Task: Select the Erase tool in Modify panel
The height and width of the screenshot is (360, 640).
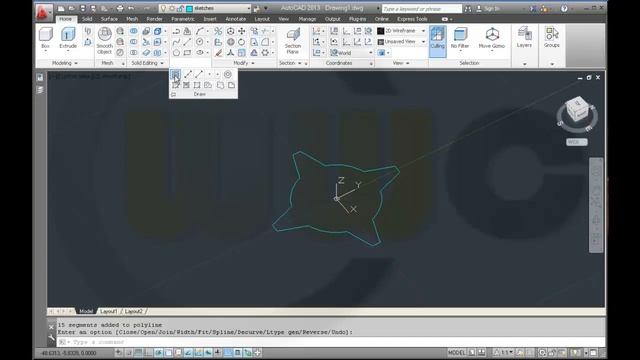Action: 219,53
